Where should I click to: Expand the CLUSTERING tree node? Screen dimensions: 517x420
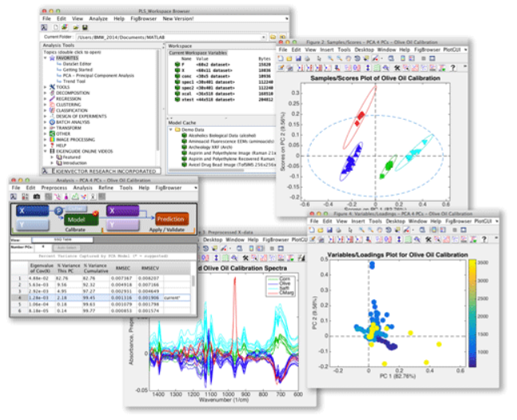click(x=46, y=105)
